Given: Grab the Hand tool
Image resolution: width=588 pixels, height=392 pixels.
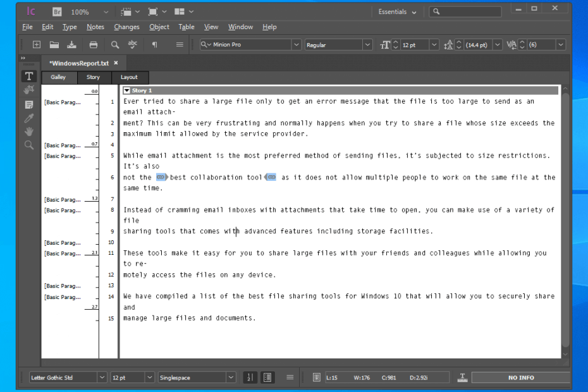Looking at the screenshot, I should point(28,132).
